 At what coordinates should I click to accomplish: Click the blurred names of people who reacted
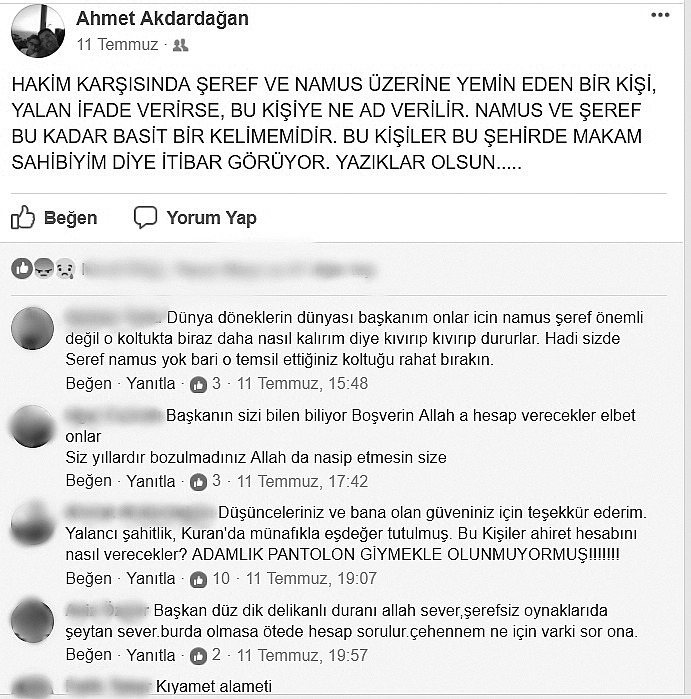click(x=228, y=270)
